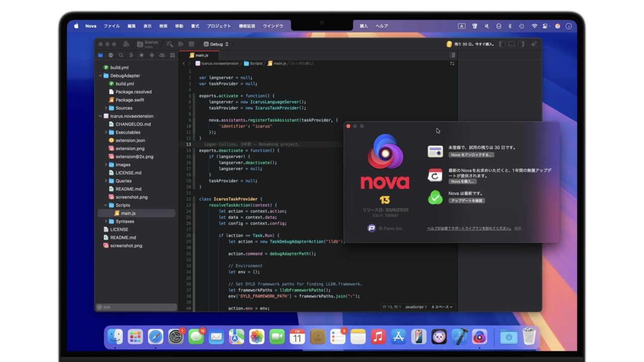644x362 pixels.
Task: Open the Extensions grid sidebar icon
Action: click(x=173, y=55)
